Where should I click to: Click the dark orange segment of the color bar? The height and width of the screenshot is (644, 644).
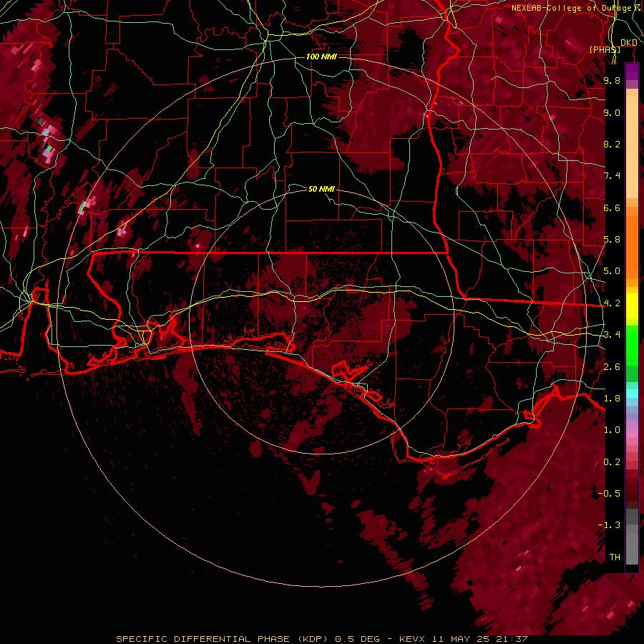632,246
